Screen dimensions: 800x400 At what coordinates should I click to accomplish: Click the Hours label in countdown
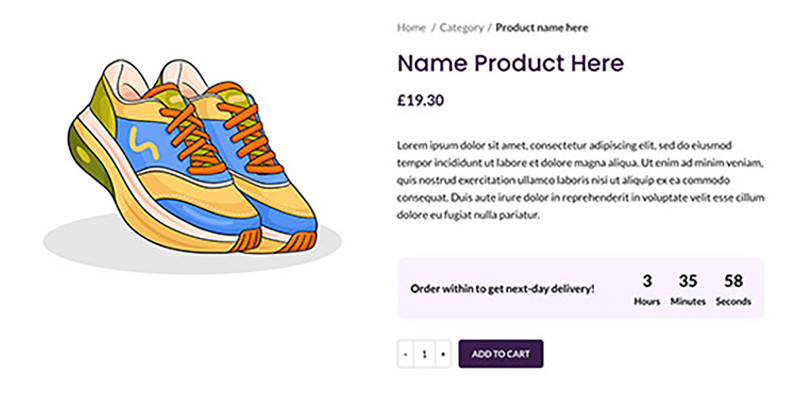[647, 301]
